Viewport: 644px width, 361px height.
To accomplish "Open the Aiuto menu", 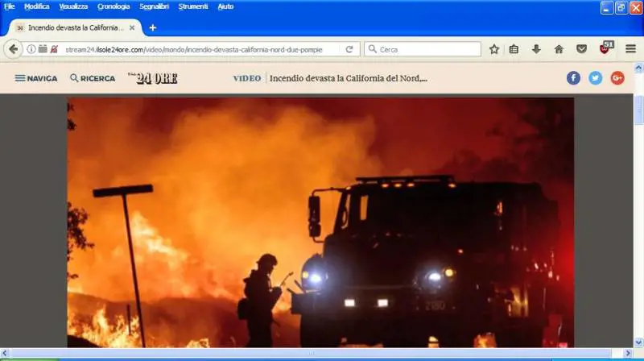I will coord(225,6).
